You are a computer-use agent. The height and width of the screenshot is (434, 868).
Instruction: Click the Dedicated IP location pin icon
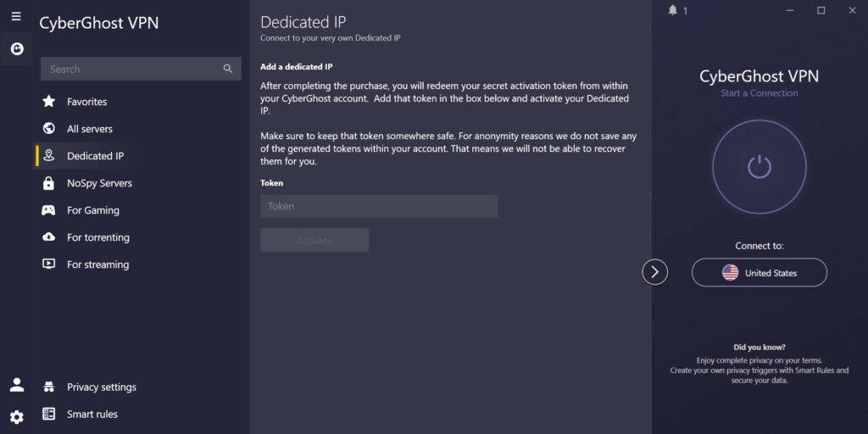click(48, 156)
